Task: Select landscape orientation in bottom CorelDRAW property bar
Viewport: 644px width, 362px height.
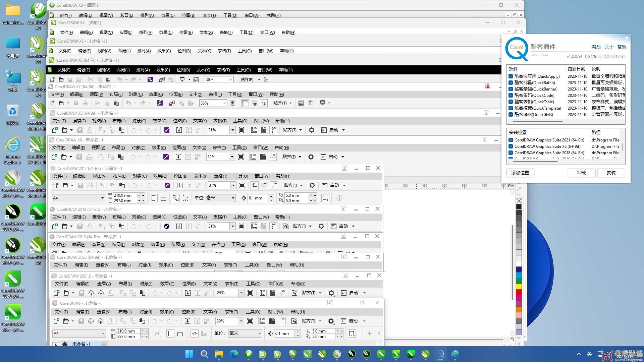Action: click(180, 334)
